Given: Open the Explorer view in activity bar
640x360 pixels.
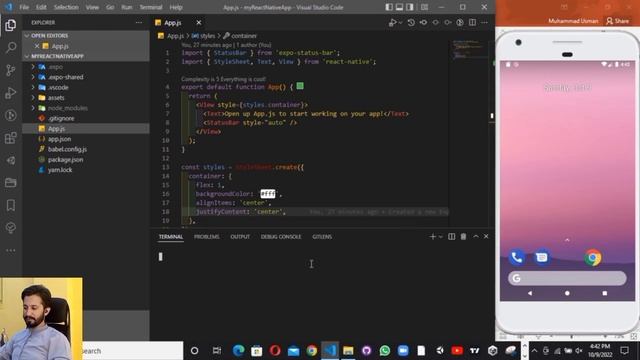Looking at the screenshot, I should click(11, 25).
